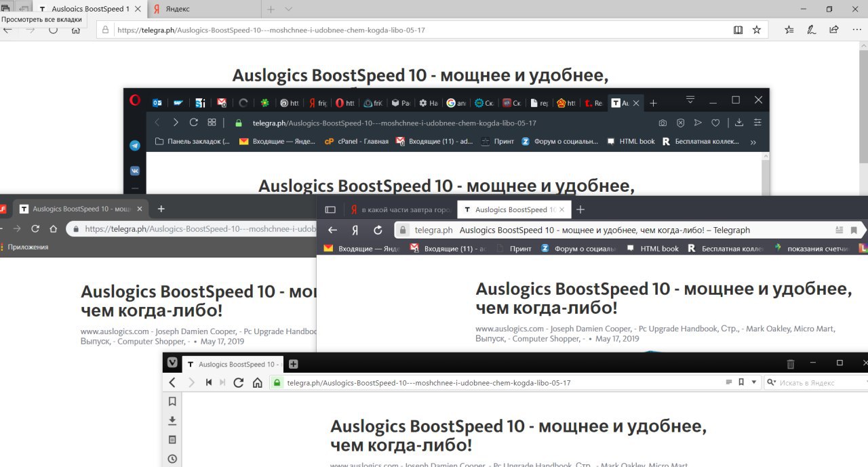Open the Edge tab list dropdown chevron

288,9
